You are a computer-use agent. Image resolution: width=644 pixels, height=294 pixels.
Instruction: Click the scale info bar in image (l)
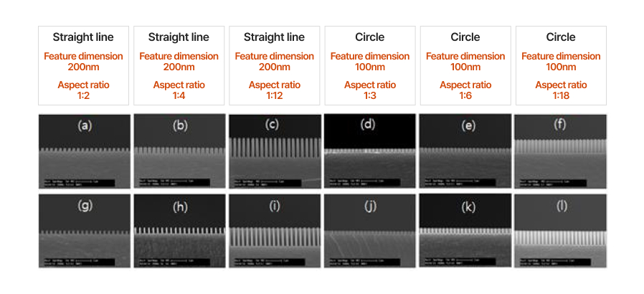point(556,262)
